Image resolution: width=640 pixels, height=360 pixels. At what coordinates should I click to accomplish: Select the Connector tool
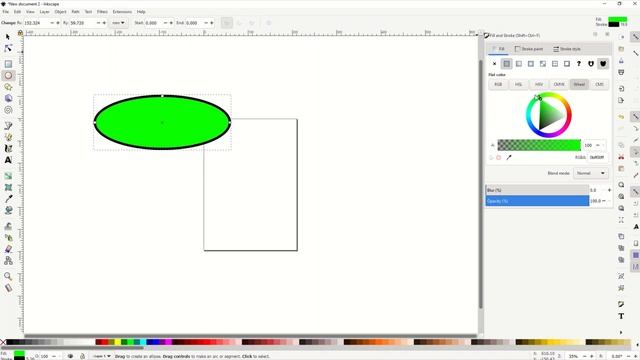click(8, 260)
